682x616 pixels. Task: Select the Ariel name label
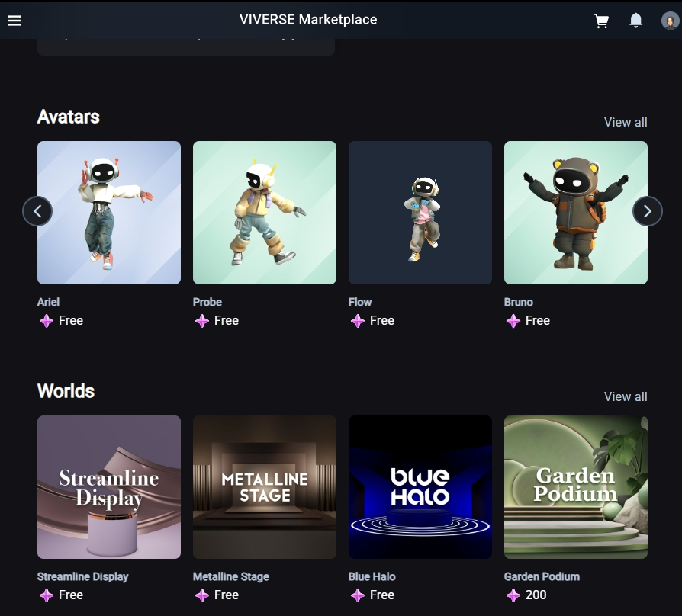pos(48,302)
